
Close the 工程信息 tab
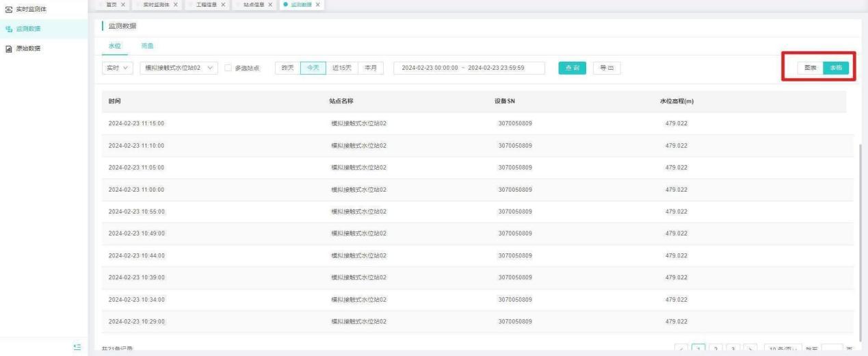pos(223,5)
